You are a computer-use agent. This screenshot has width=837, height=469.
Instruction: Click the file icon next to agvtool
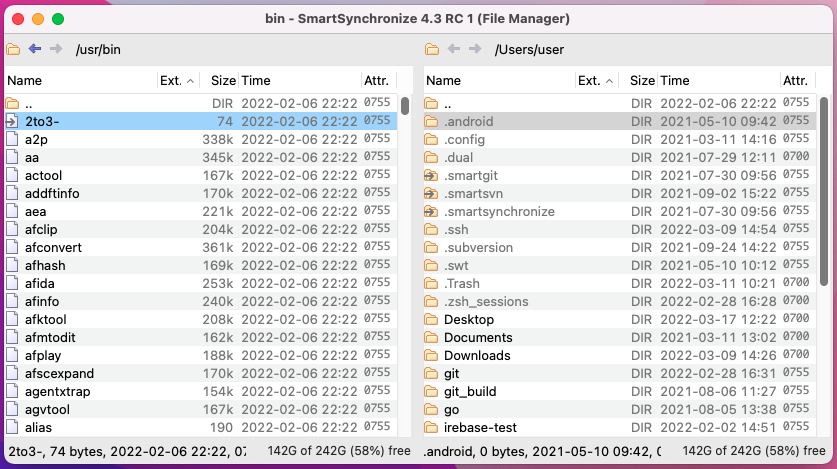(12, 410)
